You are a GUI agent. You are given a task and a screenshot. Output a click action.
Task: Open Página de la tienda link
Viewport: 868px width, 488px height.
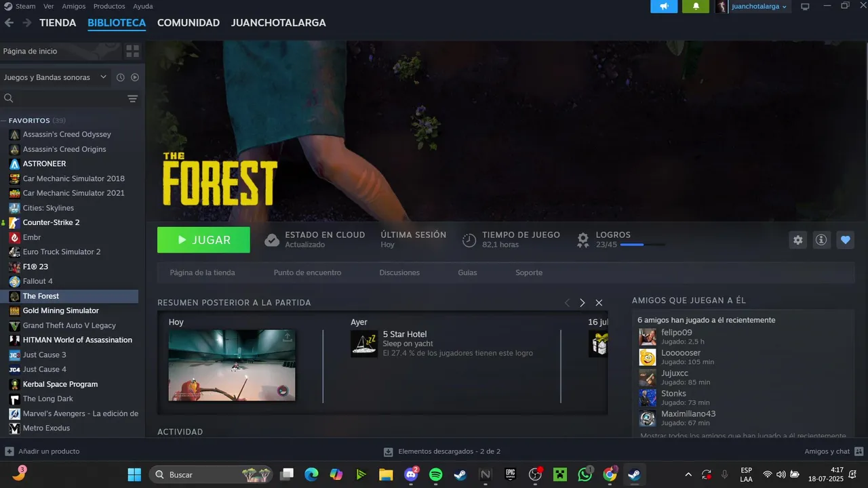click(202, 272)
